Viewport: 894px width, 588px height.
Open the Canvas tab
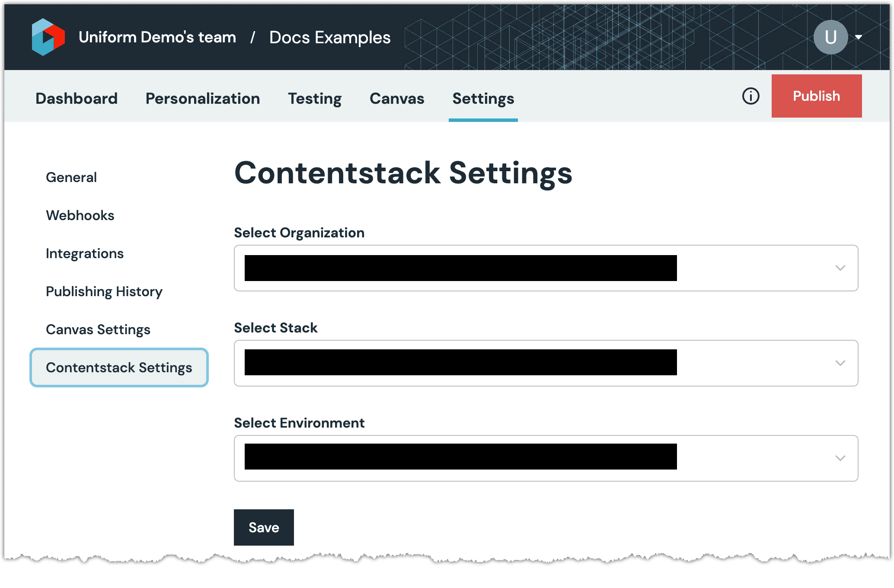click(396, 99)
